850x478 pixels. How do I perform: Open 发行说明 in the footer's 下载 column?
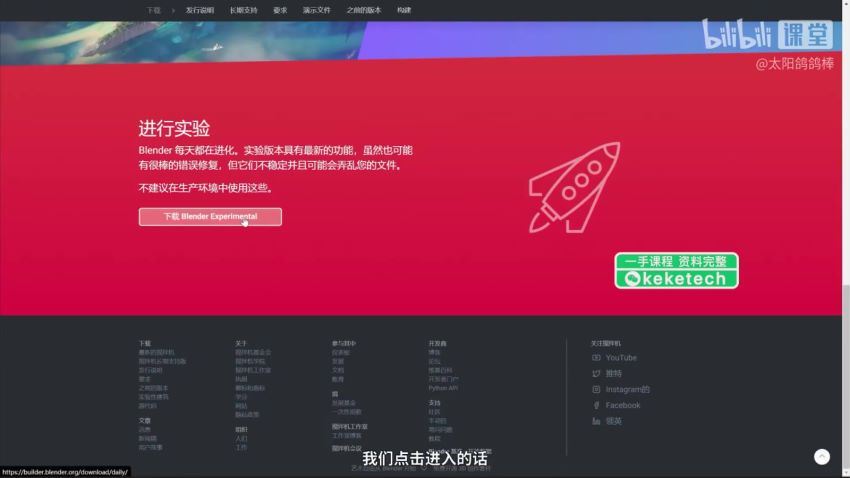150,370
